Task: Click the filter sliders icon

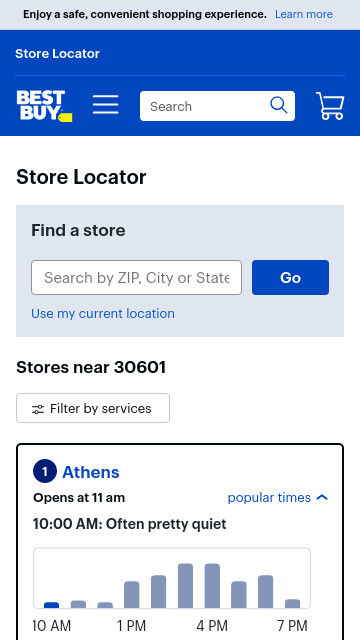Action: pyautogui.click(x=38, y=409)
